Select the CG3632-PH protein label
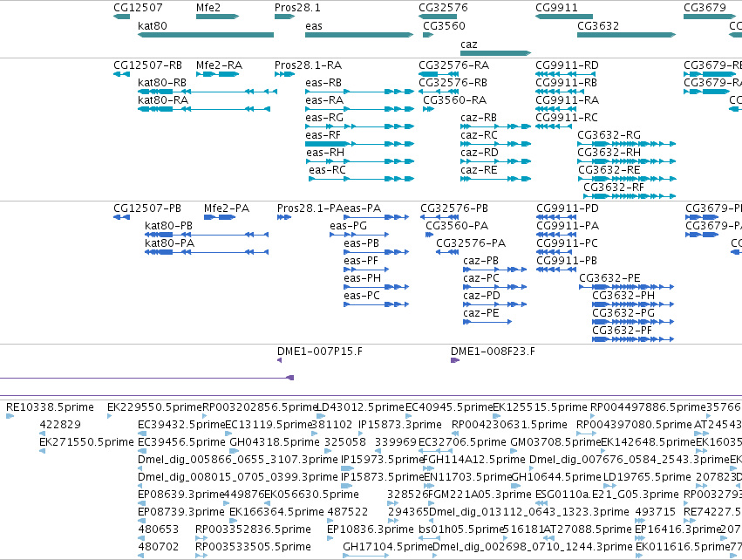Screen dimensions: 742x560 623,297
